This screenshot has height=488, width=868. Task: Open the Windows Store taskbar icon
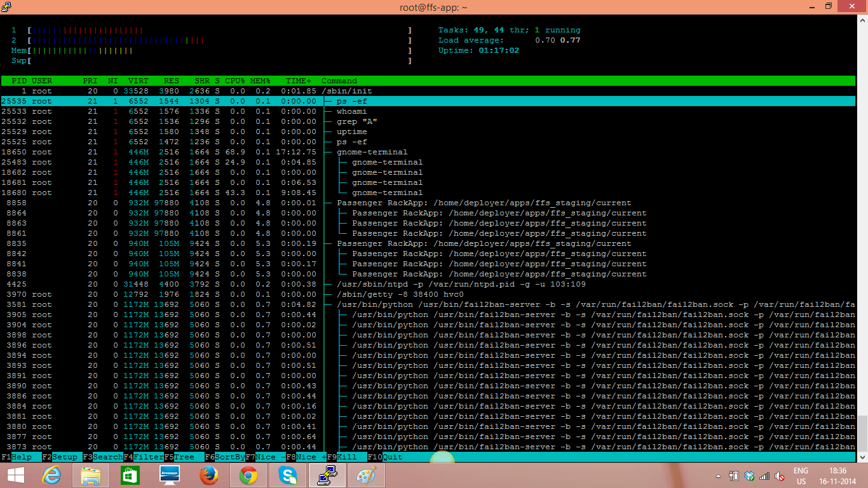(130, 475)
